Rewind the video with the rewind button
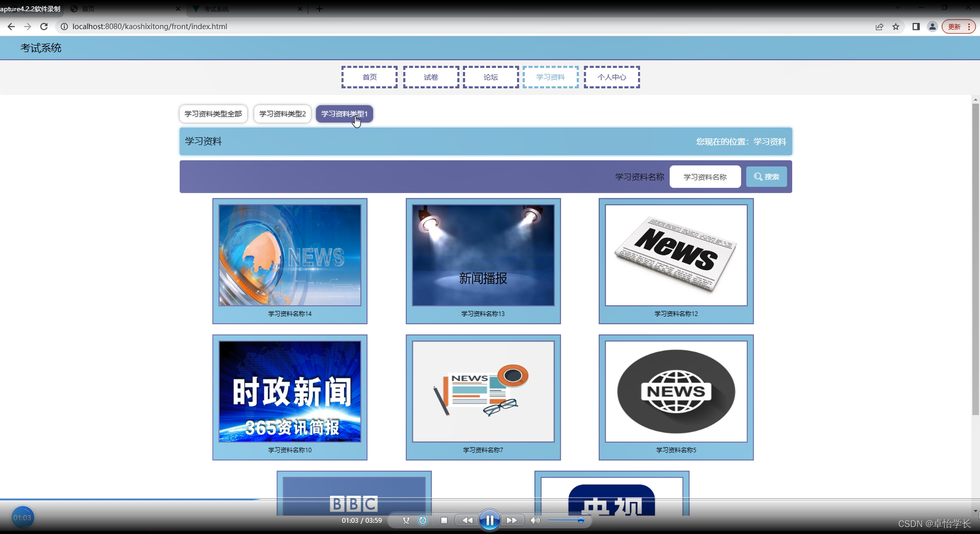The image size is (980, 534). pos(467,520)
